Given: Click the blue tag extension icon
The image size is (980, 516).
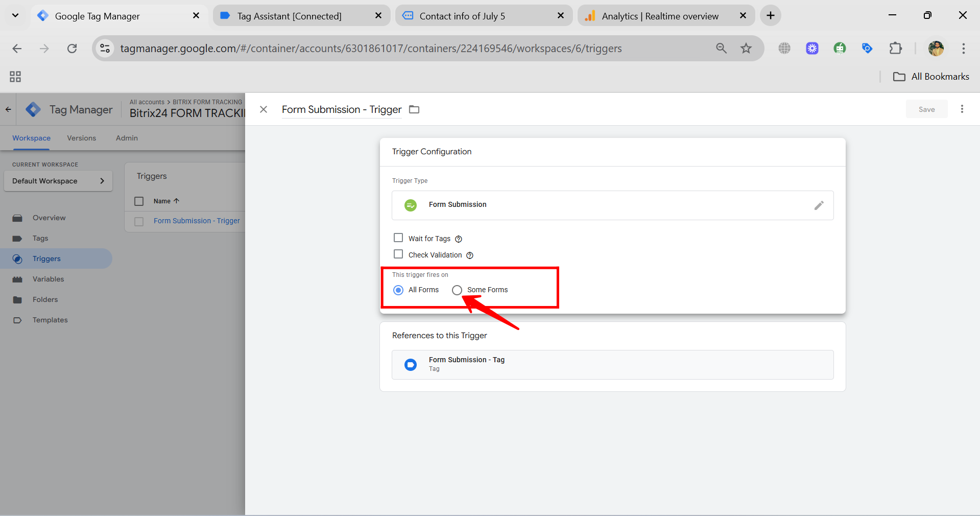Looking at the screenshot, I should click(867, 49).
